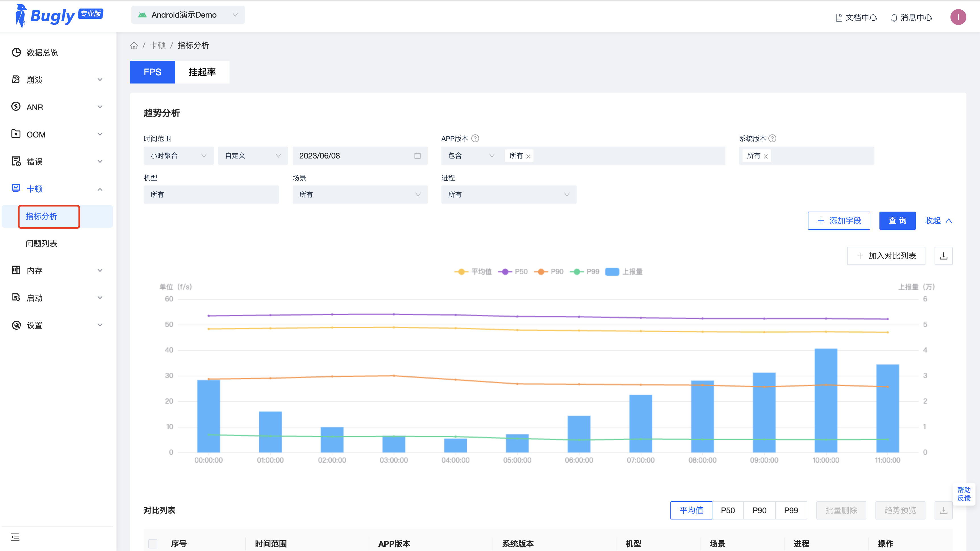This screenshot has height=551, width=980.
Task: Click APP版本 tags input area
Action: pos(614,156)
